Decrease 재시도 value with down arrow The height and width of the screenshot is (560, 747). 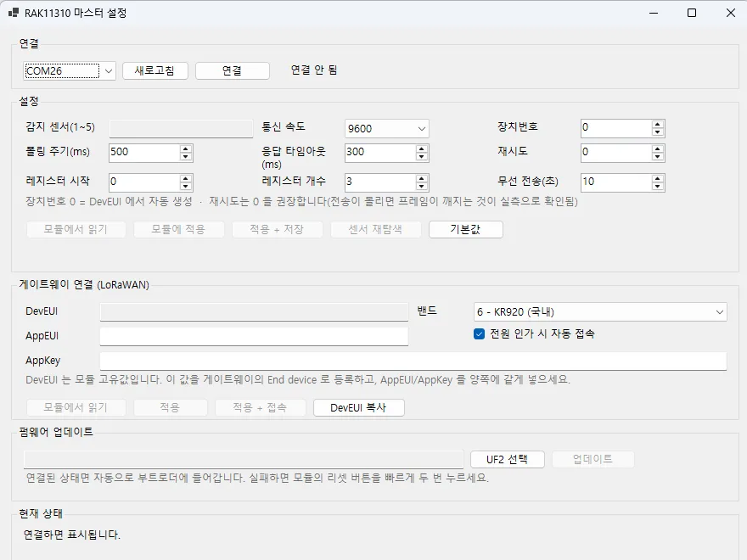pos(657,157)
